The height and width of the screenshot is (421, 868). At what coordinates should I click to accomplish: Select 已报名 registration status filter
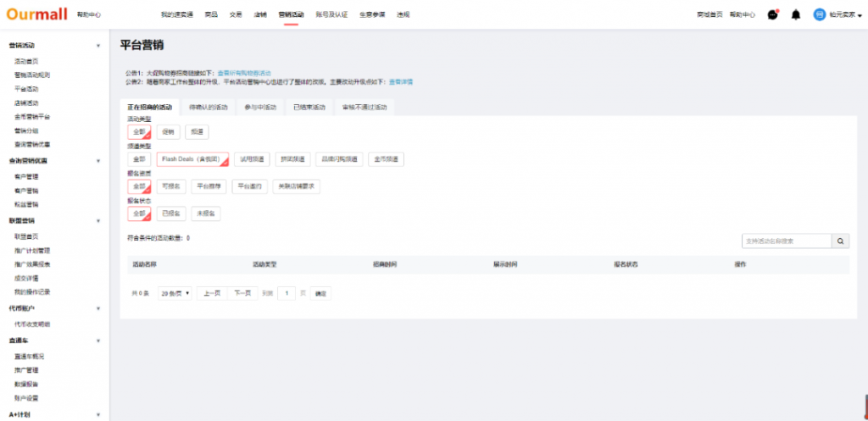pos(170,213)
